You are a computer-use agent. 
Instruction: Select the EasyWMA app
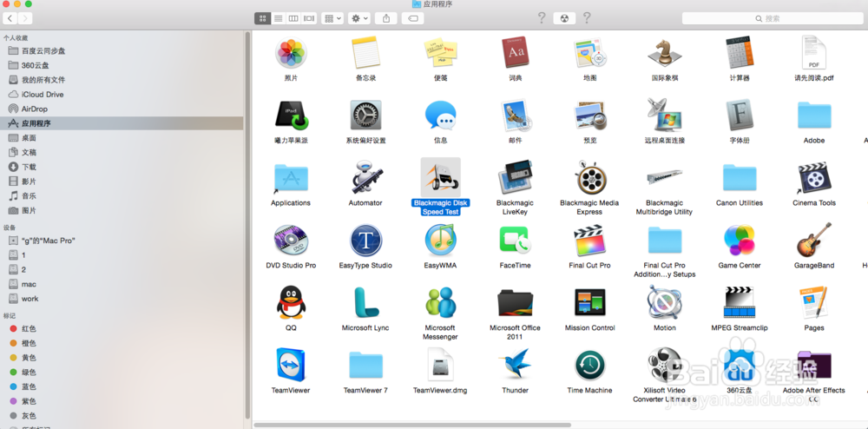[441, 241]
